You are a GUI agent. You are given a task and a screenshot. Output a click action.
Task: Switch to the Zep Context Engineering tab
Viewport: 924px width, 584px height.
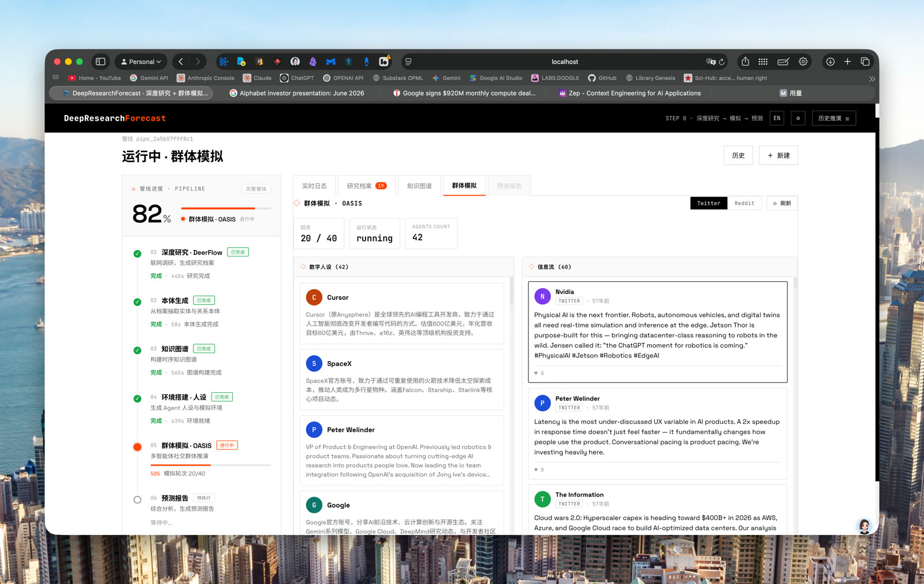tap(630, 93)
